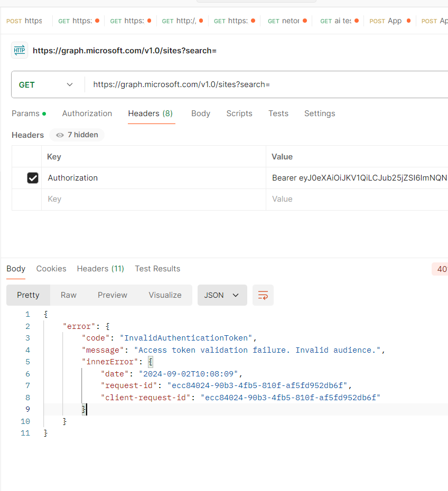This screenshot has height=491, width=448.
Task: Select the response Body tab
Action: point(16,269)
